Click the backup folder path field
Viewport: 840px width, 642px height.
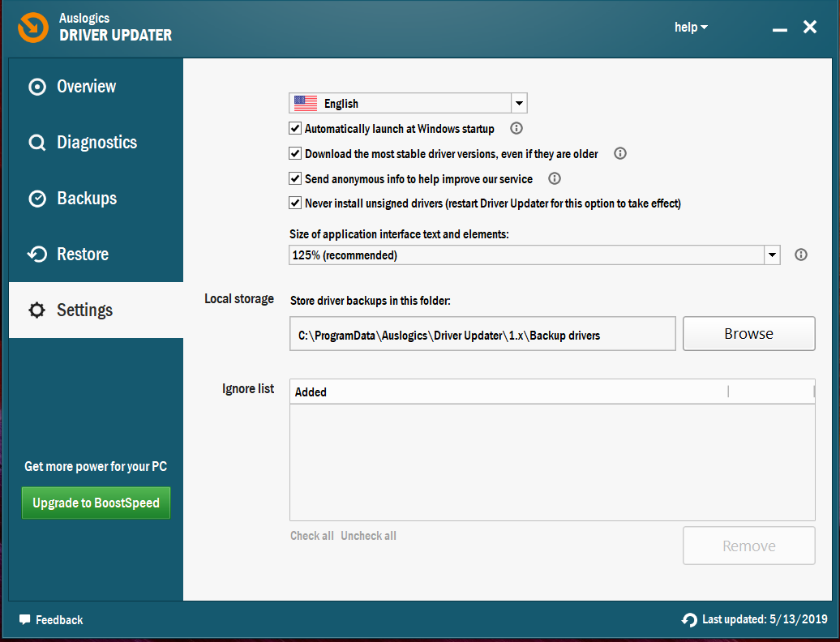pyautogui.click(x=482, y=334)
